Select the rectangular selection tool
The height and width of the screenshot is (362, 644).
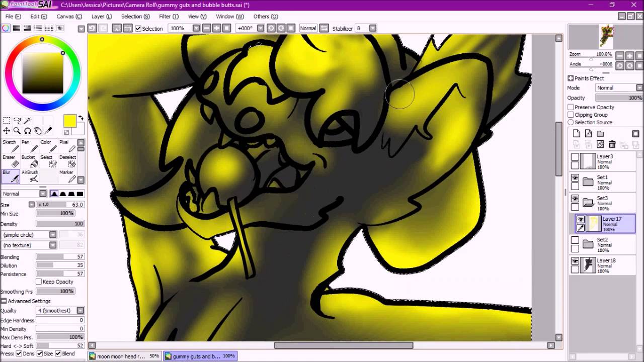(x=7, y=121)
